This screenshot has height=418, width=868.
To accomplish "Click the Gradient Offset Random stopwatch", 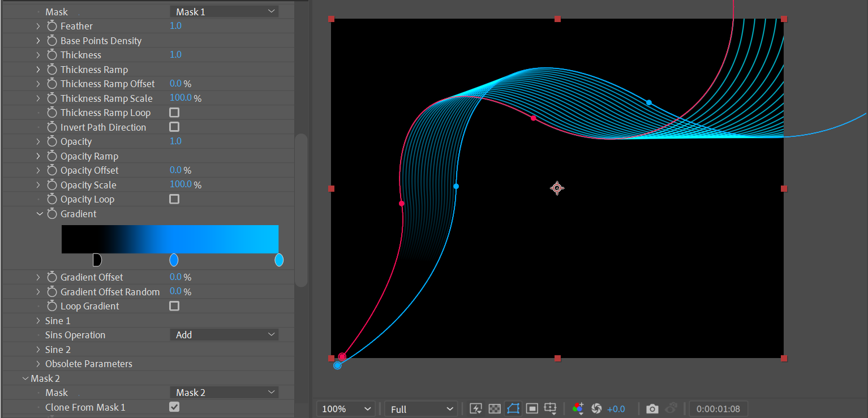I will 52,292.
